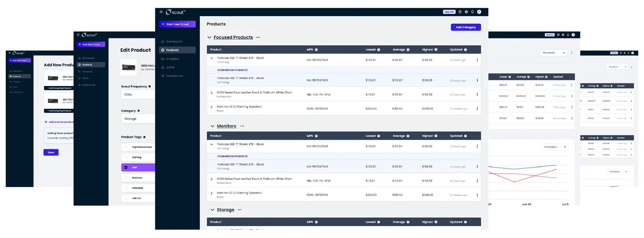
Task: Expand Nommo V2 speakers row in Monitors
Action: pyautogui.click(x=212, y=193)
